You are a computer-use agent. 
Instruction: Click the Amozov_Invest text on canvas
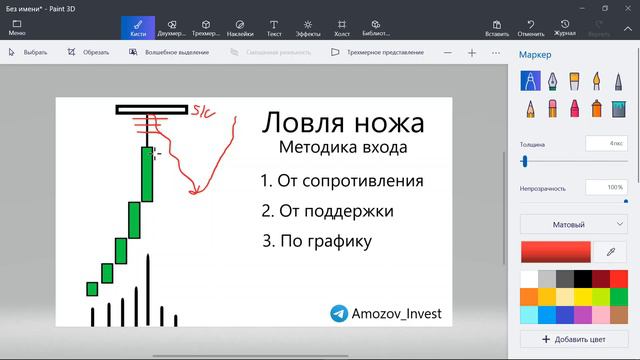pos(396,313)
